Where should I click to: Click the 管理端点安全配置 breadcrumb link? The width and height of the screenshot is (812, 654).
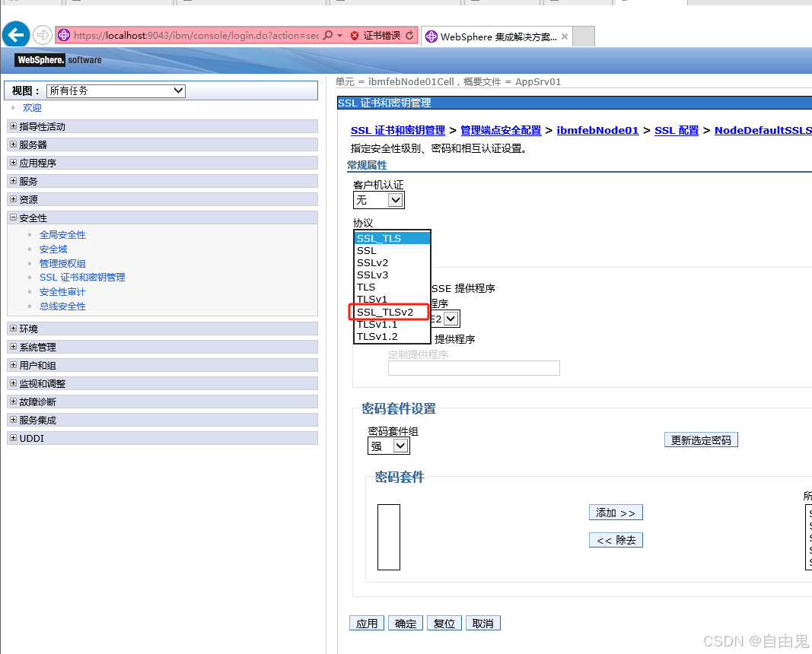click(x=501, y=130)
